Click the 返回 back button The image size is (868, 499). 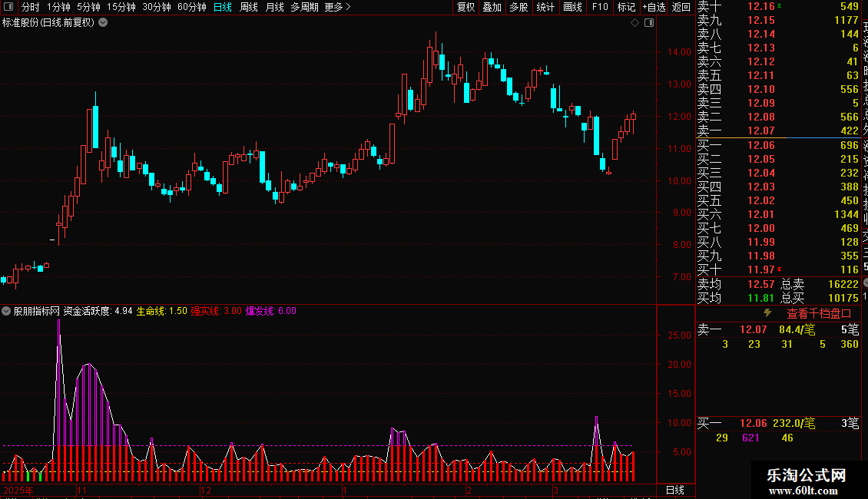tap(681, 7)
